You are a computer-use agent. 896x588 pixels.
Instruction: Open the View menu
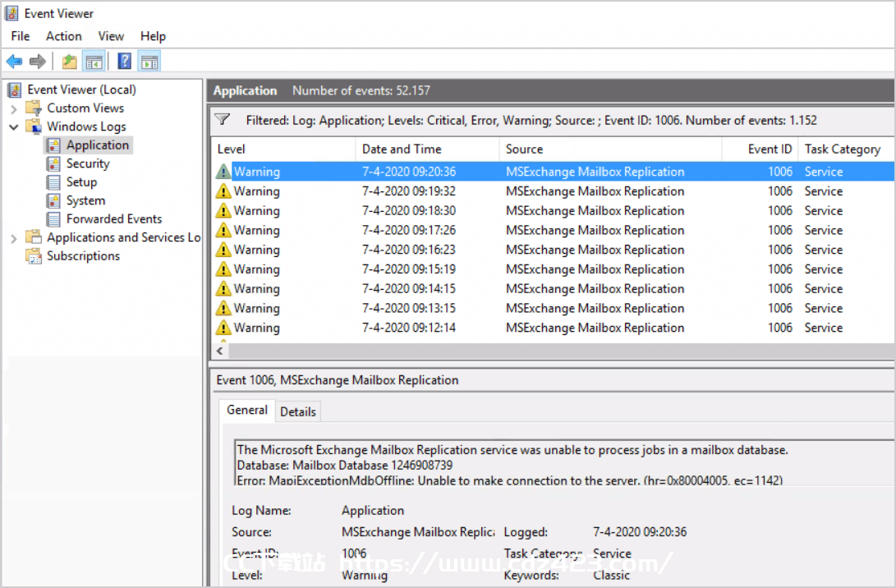click(111, 36)
